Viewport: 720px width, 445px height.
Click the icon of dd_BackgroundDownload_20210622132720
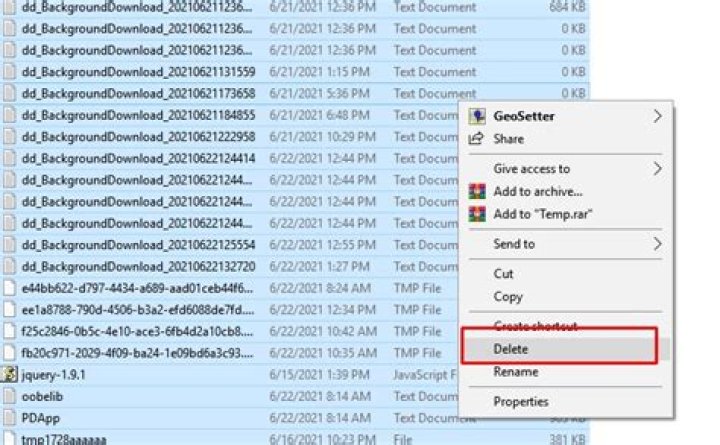[x=9, y=266]
